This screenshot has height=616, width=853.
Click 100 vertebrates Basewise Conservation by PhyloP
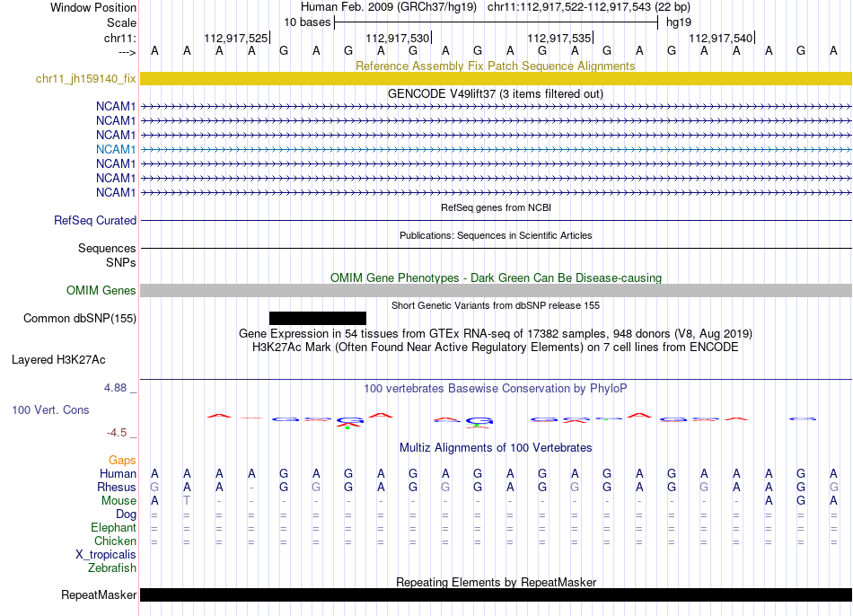click(x=495, y=389)
